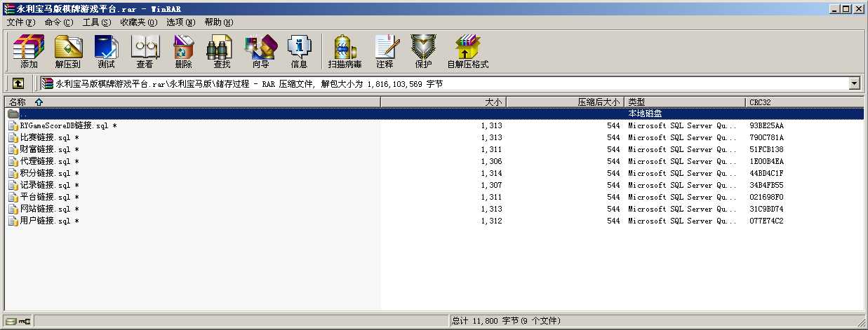Select file name 积分链接.sql

49,173
